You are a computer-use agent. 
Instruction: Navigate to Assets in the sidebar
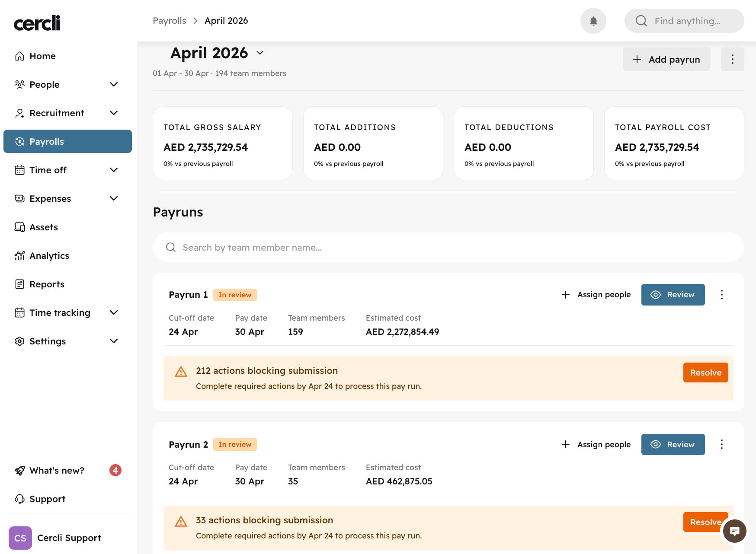(43, 227)
